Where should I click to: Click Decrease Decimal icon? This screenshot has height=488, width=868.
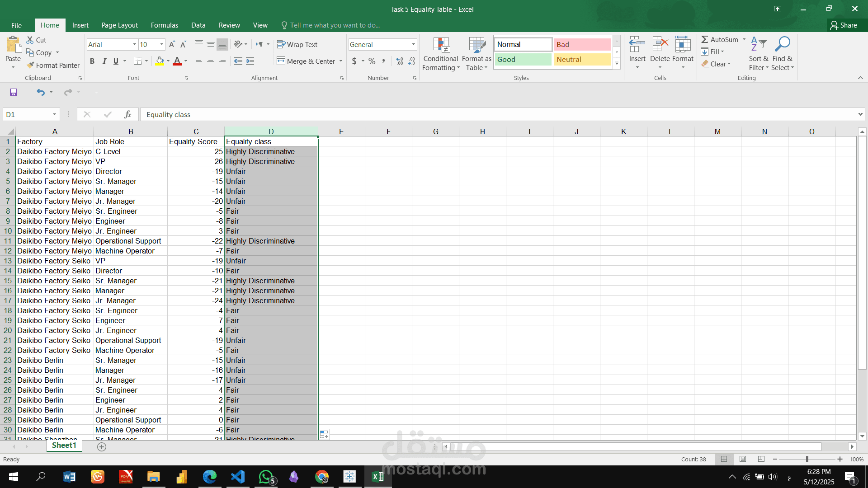pos(411,61)
